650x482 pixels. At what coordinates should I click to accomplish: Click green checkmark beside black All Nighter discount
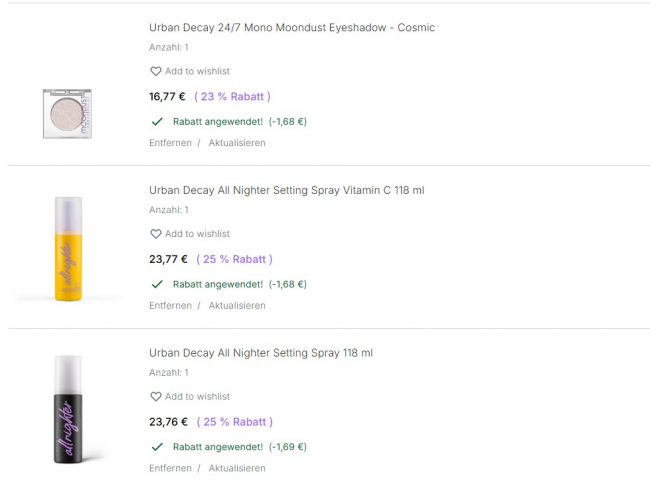pyautogui.click(x=157, y=447)
